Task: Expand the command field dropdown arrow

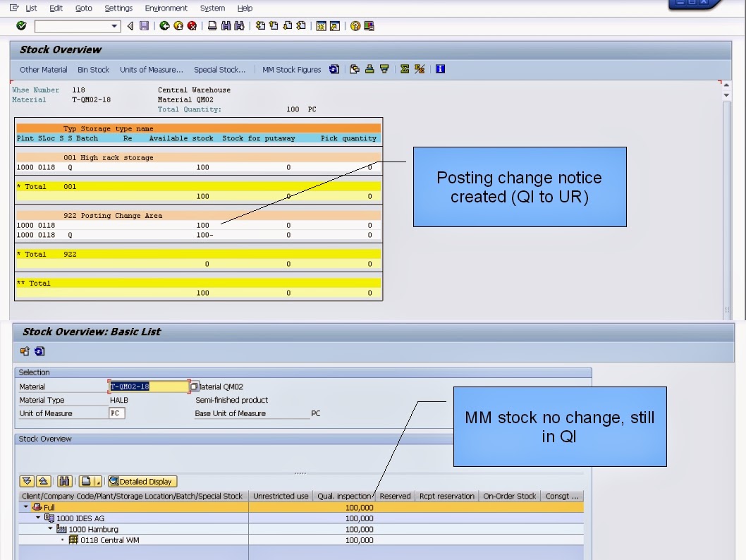Action: tap(114, 25)
